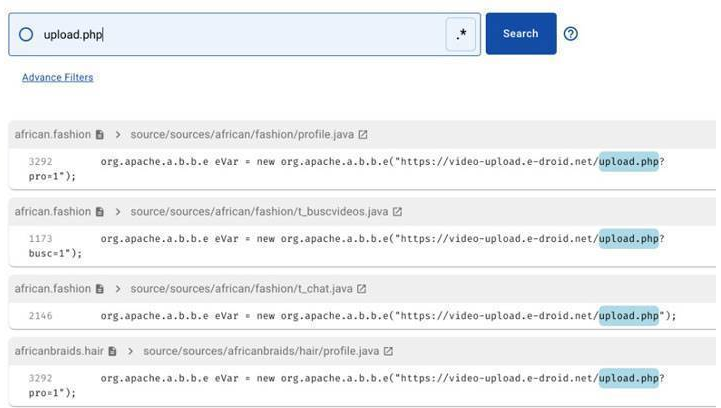Open the source/sources/african/fashion/t_chat.java path

(x=241, y=289)
